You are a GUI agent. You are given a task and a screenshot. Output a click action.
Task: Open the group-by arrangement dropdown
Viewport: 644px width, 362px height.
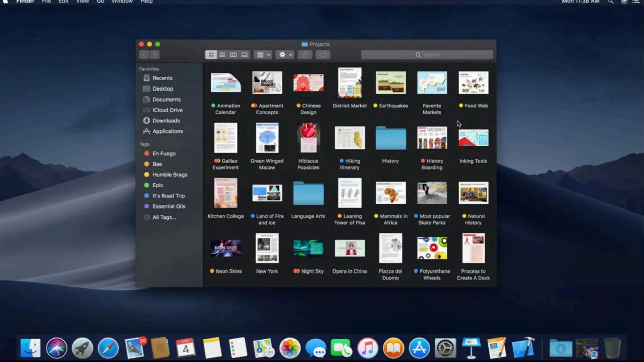(263, 55)
